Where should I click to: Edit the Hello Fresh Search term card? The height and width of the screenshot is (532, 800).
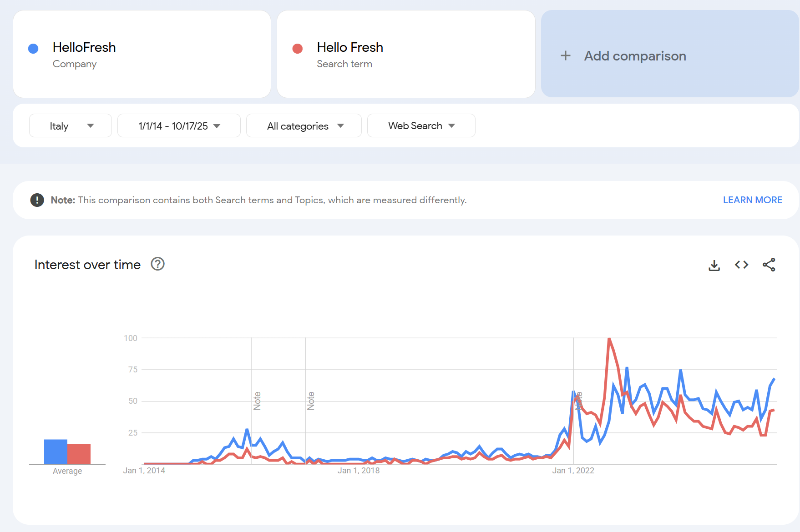[406, 55]
